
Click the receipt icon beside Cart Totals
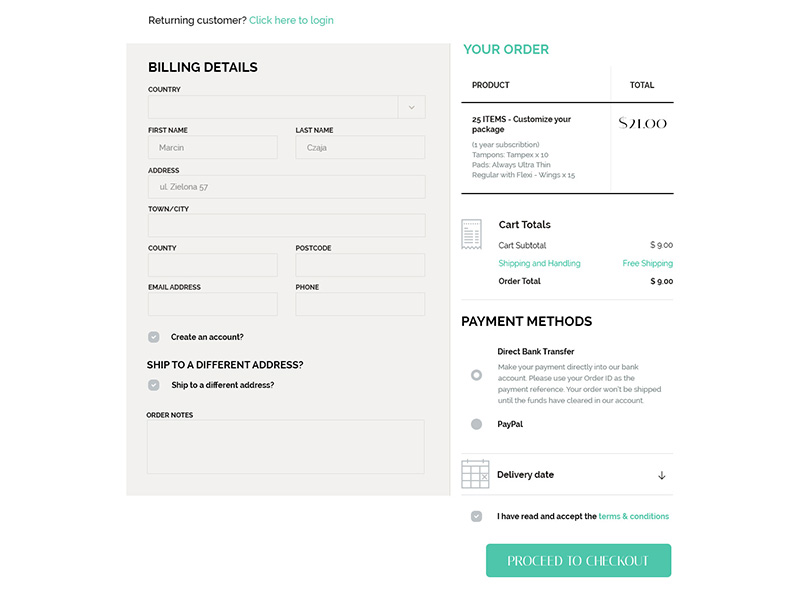click(471, 234)
